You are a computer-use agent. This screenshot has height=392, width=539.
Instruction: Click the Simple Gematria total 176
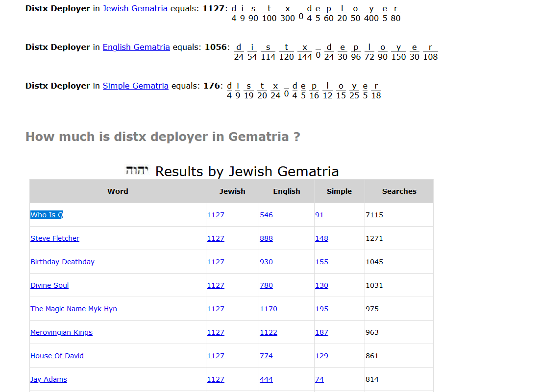coord(212,86)
